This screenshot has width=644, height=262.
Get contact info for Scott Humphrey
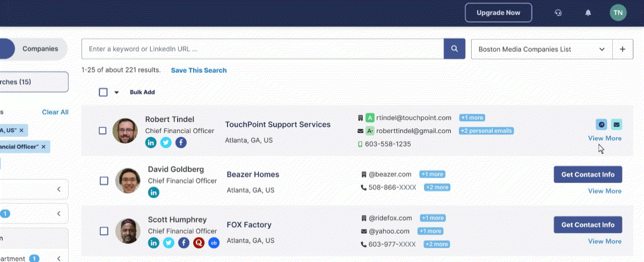(x=588, y=225)
